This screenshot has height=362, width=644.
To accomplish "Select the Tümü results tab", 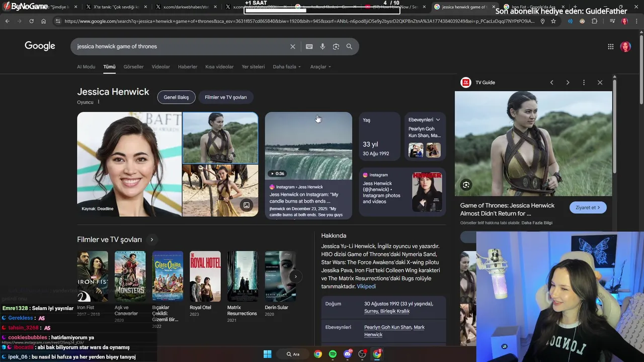I will (x=109, y=67).
